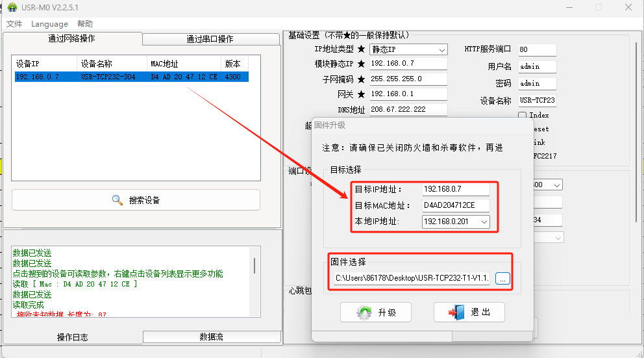Click the USR-M0 app icon in title bar
This screenshot has height=358, width=644.
pyautogui.click(x=12, y=7)
